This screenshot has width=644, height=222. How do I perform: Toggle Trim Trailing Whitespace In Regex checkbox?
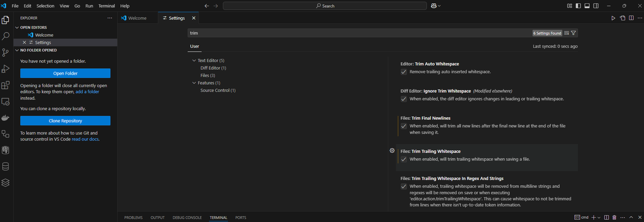[x=404, y=186]
